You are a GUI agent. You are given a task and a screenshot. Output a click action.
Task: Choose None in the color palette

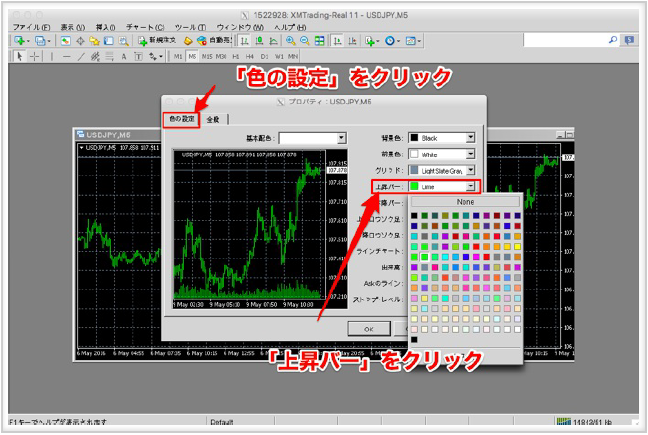[467, 202]
